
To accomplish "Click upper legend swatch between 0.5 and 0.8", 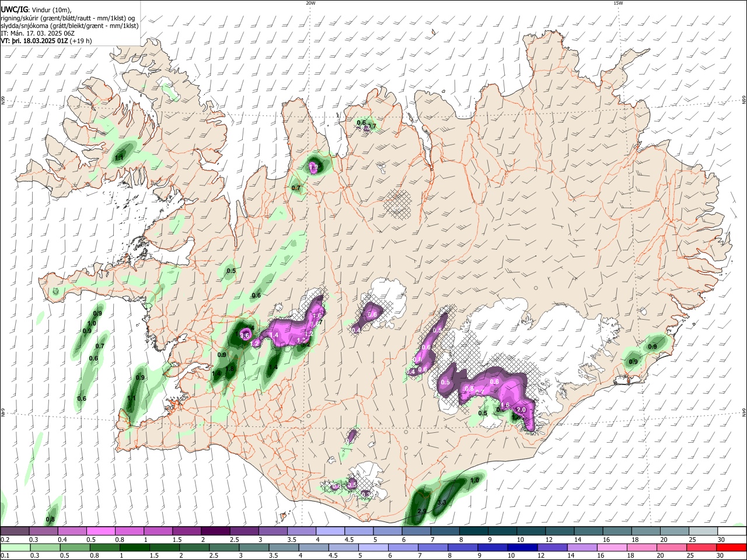I will pyautogui.click(x=101, y=531).
